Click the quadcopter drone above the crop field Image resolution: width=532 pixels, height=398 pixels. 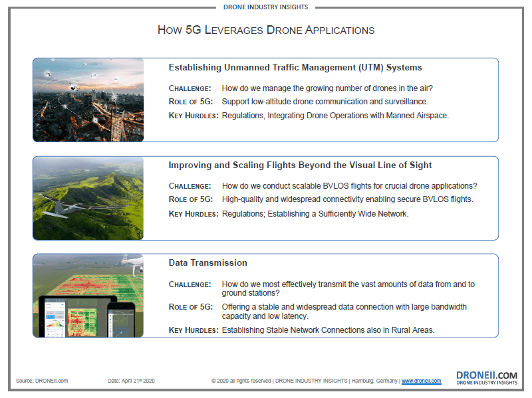point(136,266)
